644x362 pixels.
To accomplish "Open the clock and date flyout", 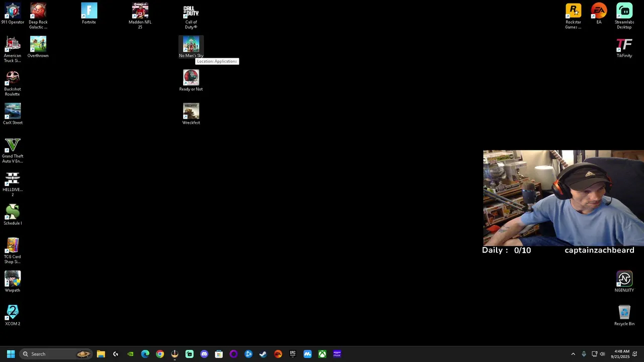I will click(x=620, y=354).
